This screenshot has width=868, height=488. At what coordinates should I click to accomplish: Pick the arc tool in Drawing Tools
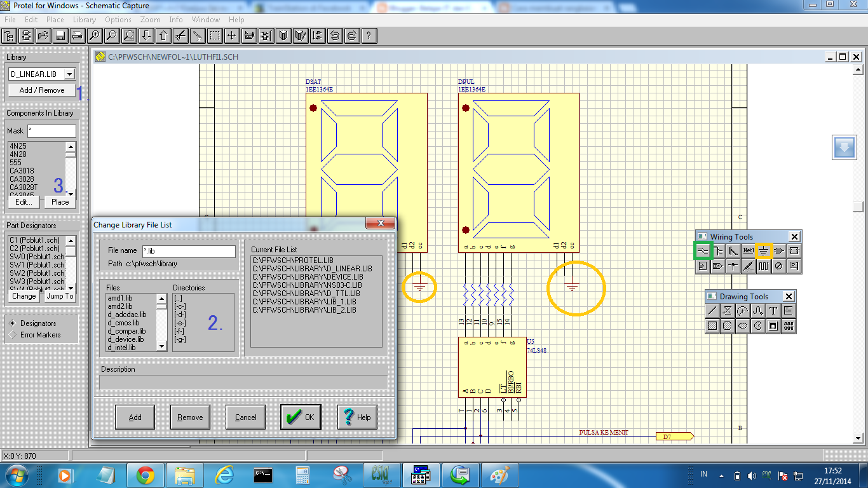[x=743, y=311]
